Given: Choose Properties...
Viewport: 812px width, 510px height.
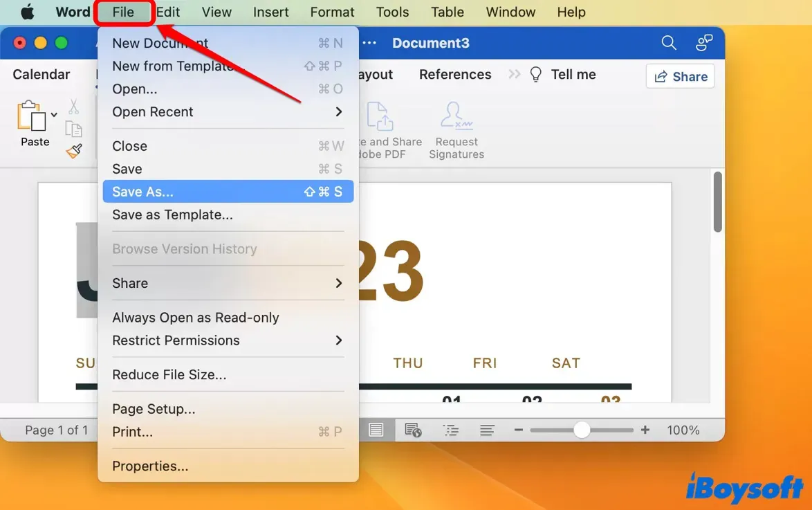Looking at the screenshot, I should click(228, 466).
